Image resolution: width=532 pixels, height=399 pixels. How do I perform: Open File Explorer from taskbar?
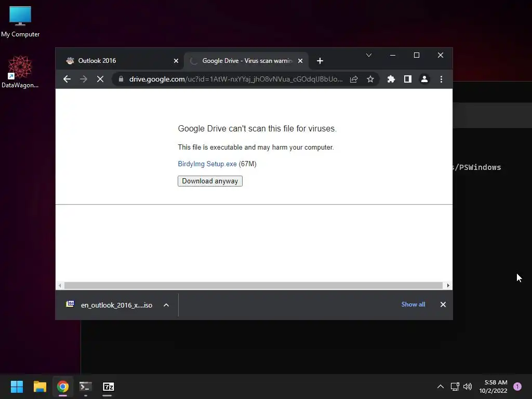click(x=39, y=387)
